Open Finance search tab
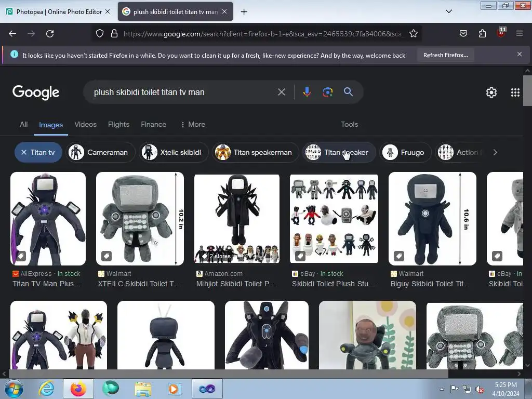Image resolution: width=532 pixels, height=399 pixels. click(x=153, y=124)
